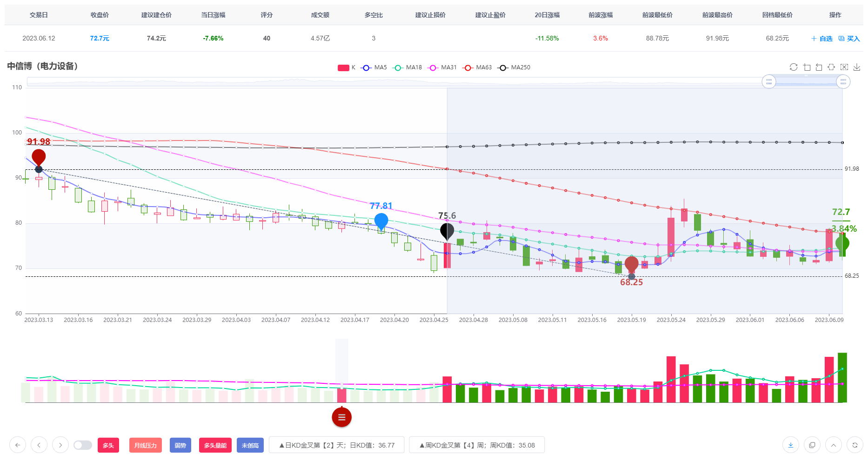Go to previous with left chevron button

pyautogui.click(x=39, y=445)
